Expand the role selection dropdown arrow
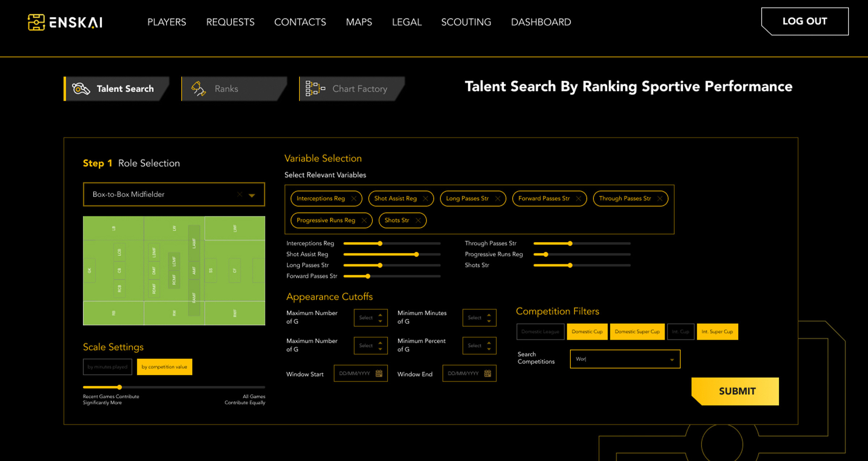868x461 pixels. pyautogui.click(x=252, y=195)
